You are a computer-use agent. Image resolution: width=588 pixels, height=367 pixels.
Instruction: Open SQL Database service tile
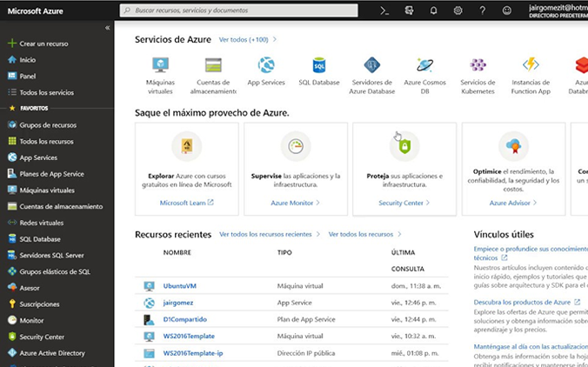point(319,71)
